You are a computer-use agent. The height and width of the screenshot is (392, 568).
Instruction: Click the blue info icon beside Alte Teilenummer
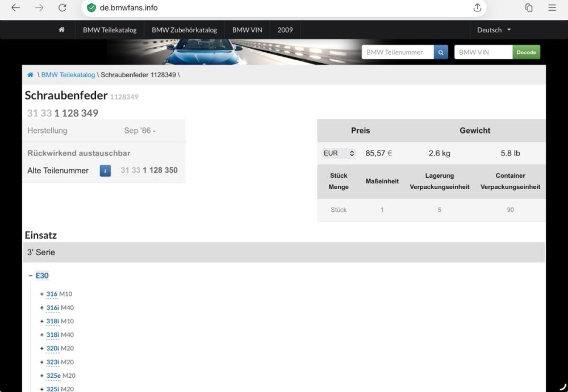[x=105, y=170]
